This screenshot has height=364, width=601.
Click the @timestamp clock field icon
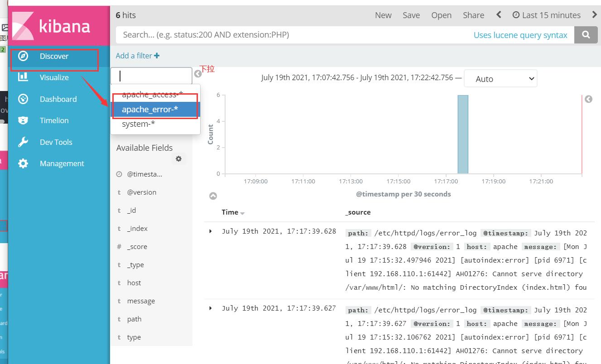click(119, 174)
